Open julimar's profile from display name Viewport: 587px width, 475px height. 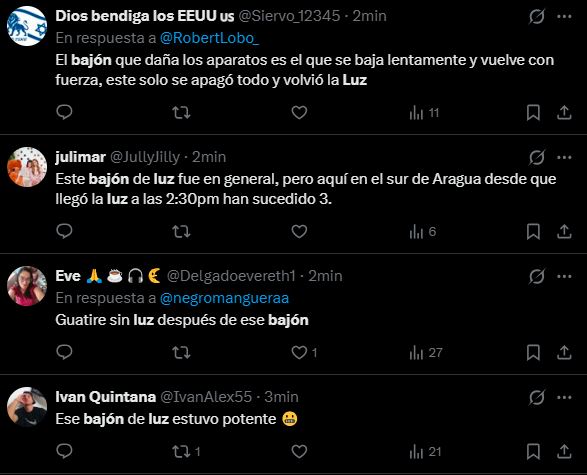(x=80, y=157)
